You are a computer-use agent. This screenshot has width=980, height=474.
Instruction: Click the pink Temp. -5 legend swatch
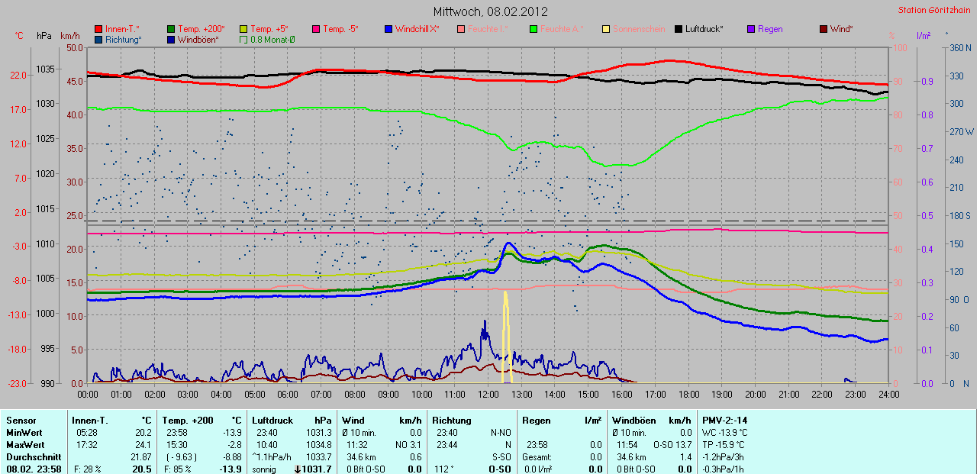[x=316, y=29]
